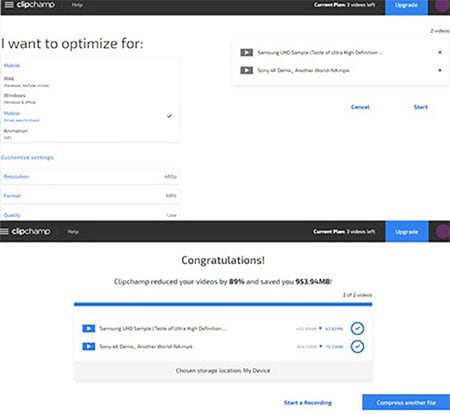Click the blue video icon of completed Sony file
This screenshot has height=414, width=450.
point(89,347)
